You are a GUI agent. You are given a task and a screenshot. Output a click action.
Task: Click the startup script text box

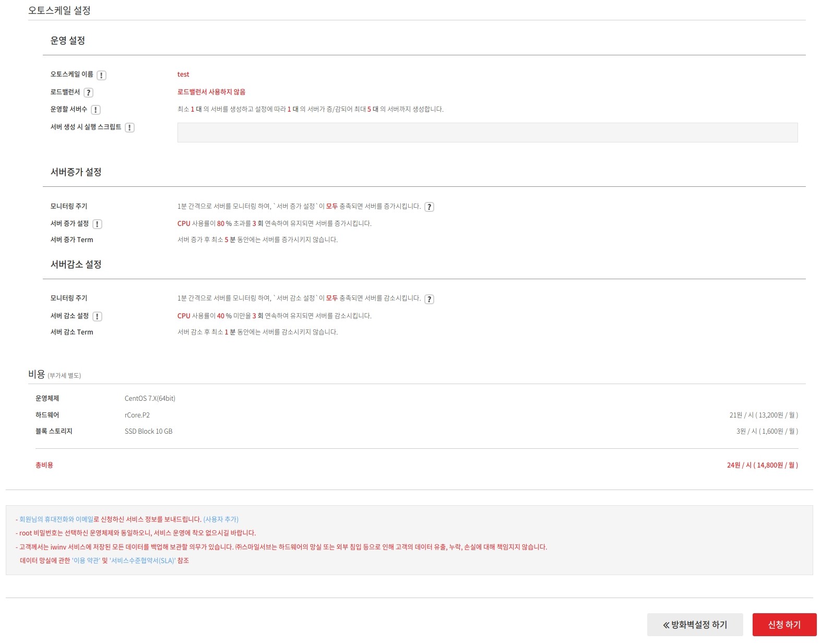point(487,133)
